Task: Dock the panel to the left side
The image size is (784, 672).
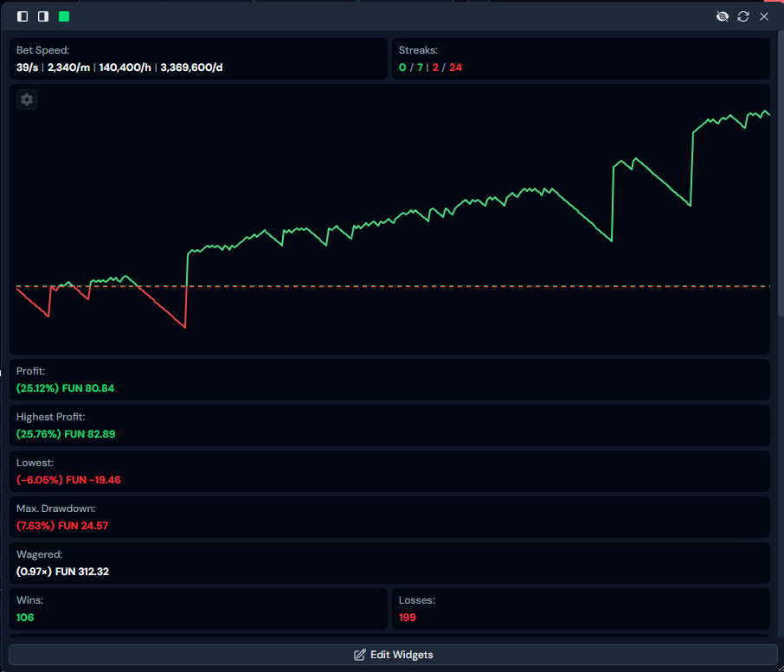Action: [x=22, y=16]
